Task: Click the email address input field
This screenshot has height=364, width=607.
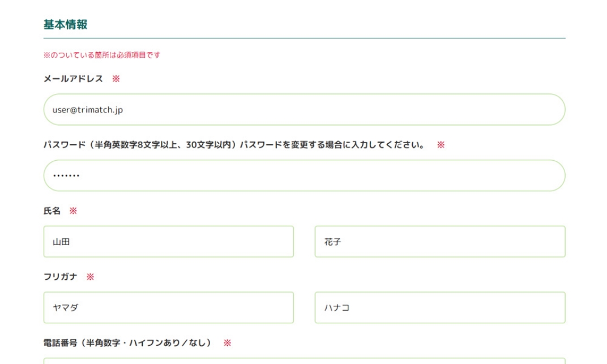Action: click(304, 109)
